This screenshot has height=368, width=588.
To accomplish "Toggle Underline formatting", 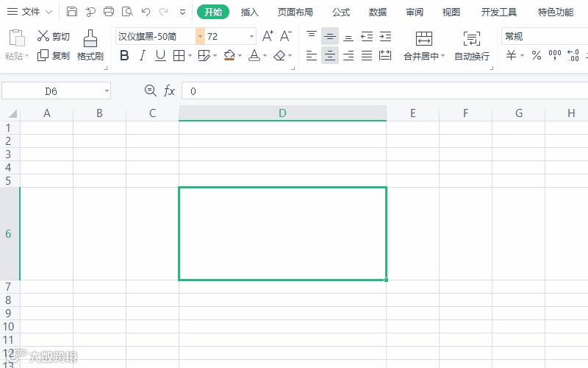I will pyautogui.click(x=160, y=56).
